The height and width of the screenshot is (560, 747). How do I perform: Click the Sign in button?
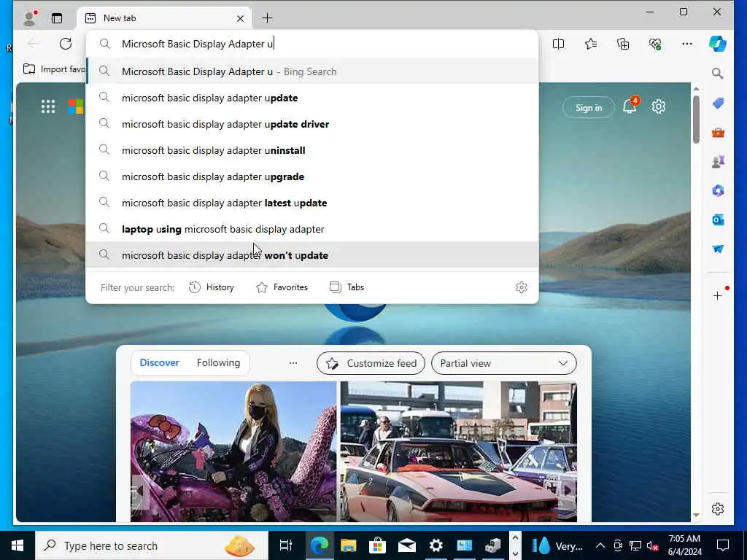coord(589,108)
